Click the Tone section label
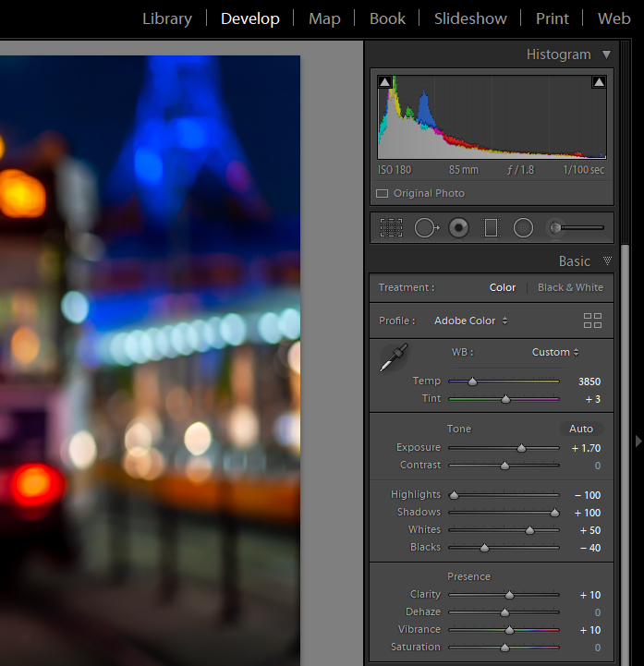 (459, 429)
